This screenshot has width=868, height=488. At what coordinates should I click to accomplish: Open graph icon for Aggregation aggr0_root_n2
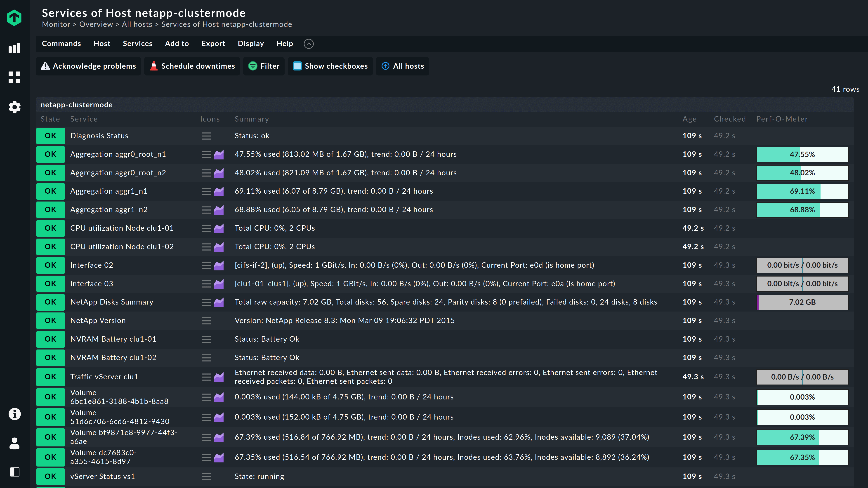pyautogui.click(x=219, y=173)
